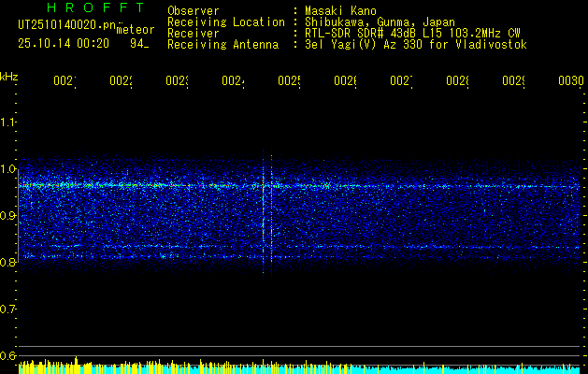The image size is (588, 374).
Task: Click the 1.0 kHz axis tick label
Action: coord(7,169)
